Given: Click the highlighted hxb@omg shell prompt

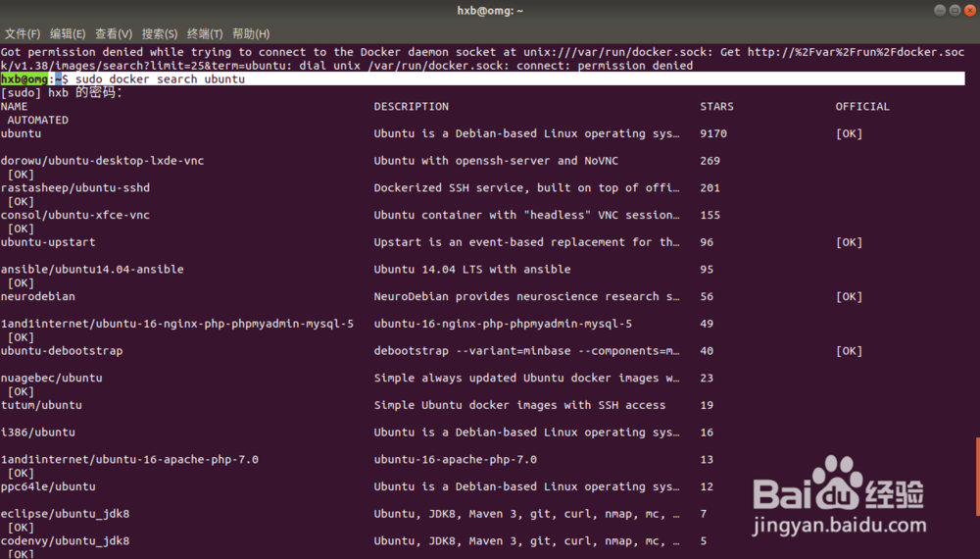Looking at the screenshot, I should click(x=24, y=79).
